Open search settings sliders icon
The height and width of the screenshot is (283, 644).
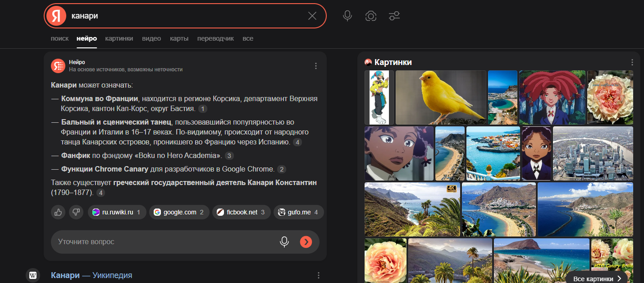(394, 16)
